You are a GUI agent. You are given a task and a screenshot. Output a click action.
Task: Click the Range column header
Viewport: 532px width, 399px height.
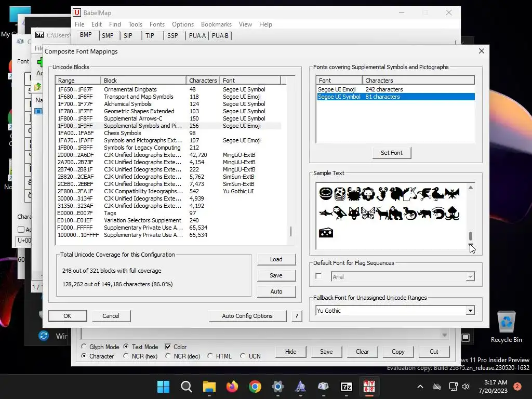pos(78,81)
